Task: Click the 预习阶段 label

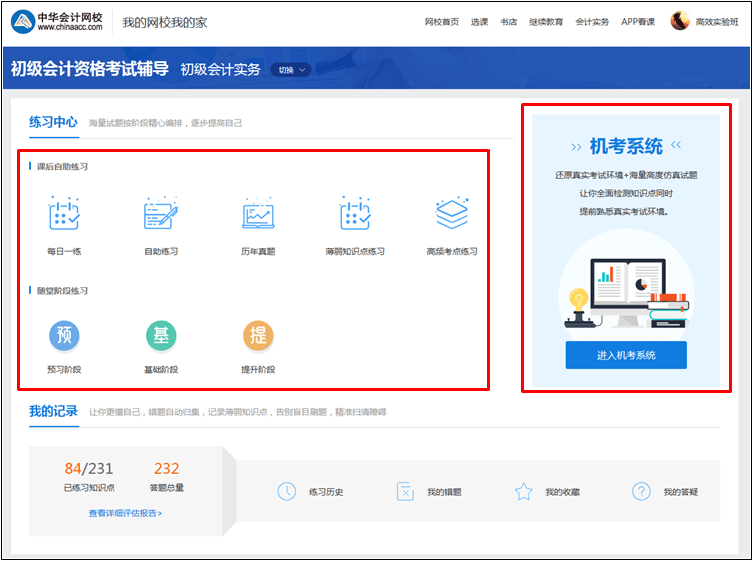Action: point(64,369)
